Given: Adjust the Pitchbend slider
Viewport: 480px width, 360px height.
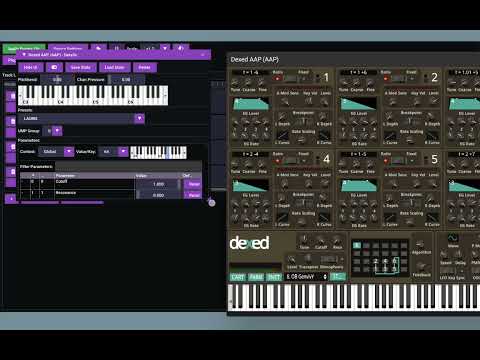Looking at the screenshot, I should 57,80.
